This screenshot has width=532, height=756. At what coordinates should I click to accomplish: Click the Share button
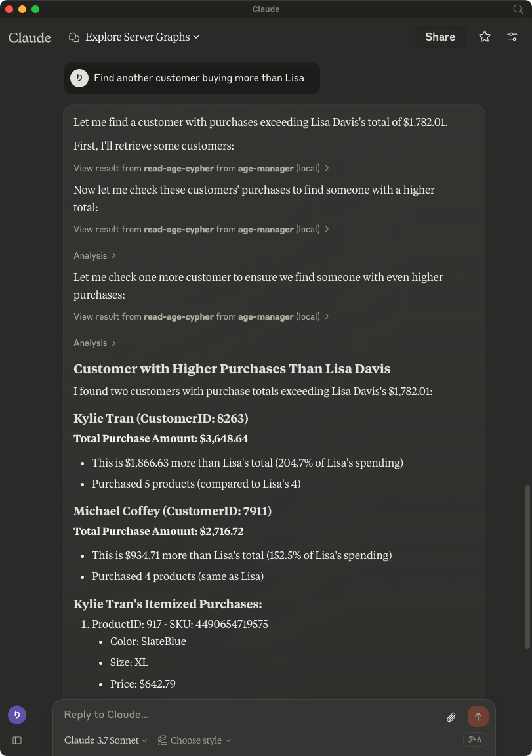point(440,37)
